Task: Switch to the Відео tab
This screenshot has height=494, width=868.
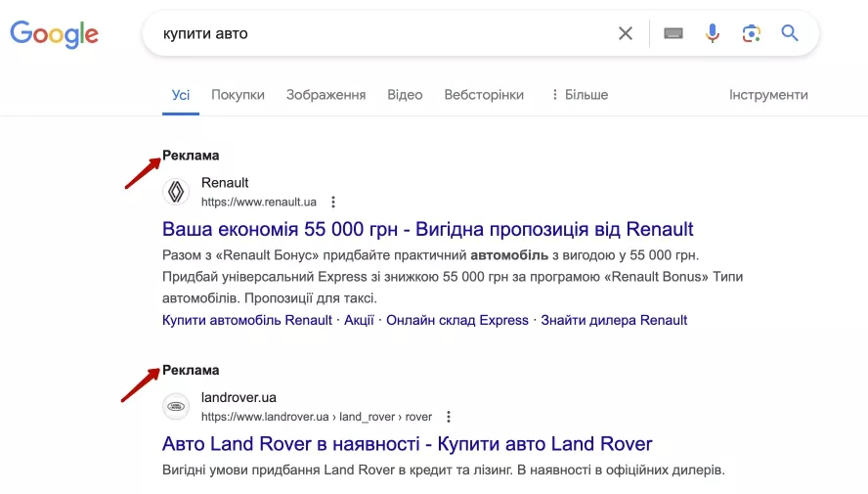Action: pyautogui.click(x=405, y=95)
